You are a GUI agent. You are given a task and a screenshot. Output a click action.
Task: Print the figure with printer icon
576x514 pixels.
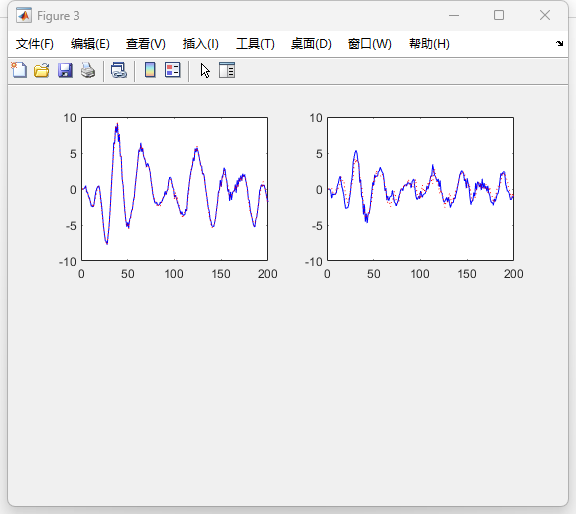coord(88,70)
